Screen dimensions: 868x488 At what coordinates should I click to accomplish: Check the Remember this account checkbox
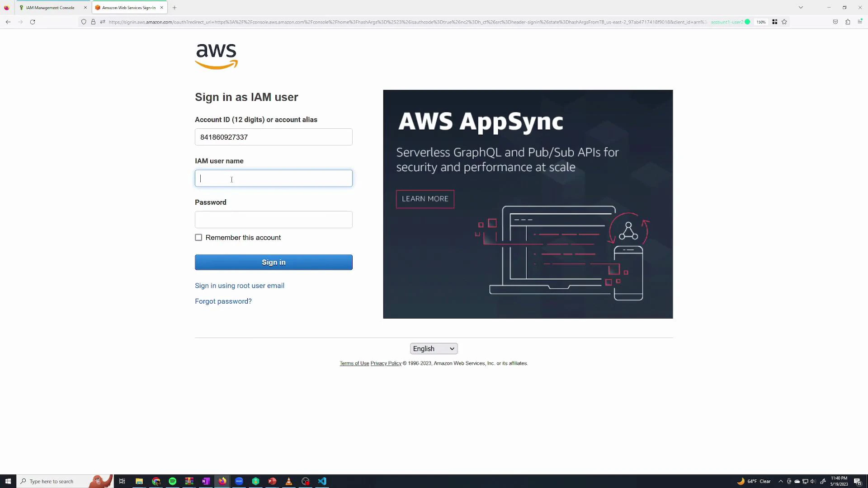(x=198, y=237)
